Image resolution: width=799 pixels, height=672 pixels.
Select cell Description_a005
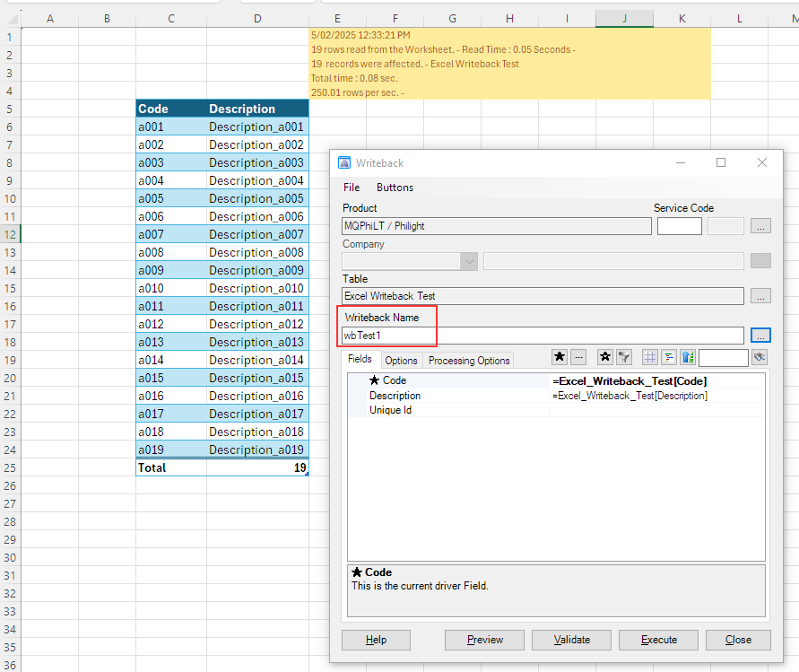257,198
